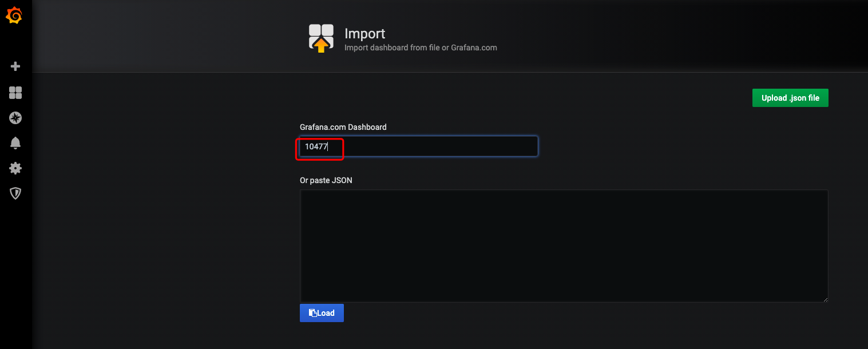Viewport: 868px width, 349px height.
Task: Click the 'Grafana.com Dashboard' label
Action: 343,127
